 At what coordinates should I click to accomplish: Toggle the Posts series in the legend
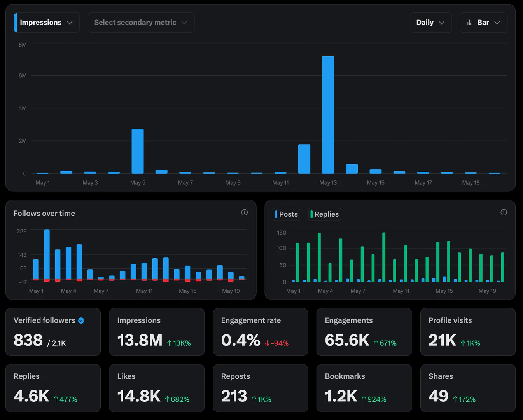tap(287, 214)
